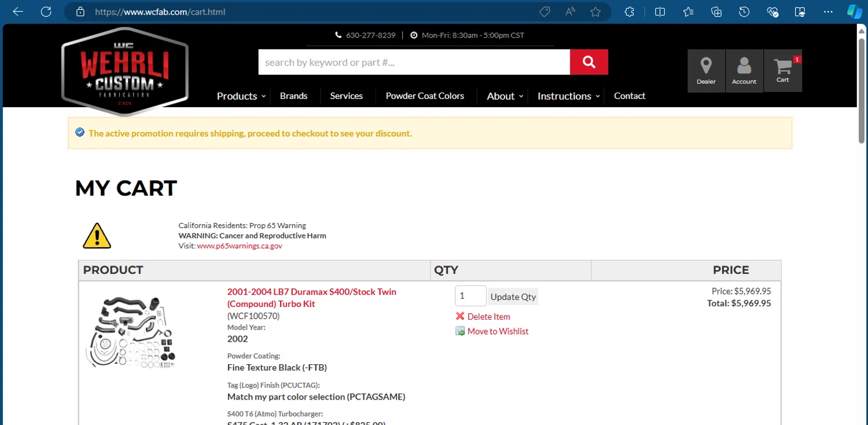Open the Account icon

tap(744, 71)
